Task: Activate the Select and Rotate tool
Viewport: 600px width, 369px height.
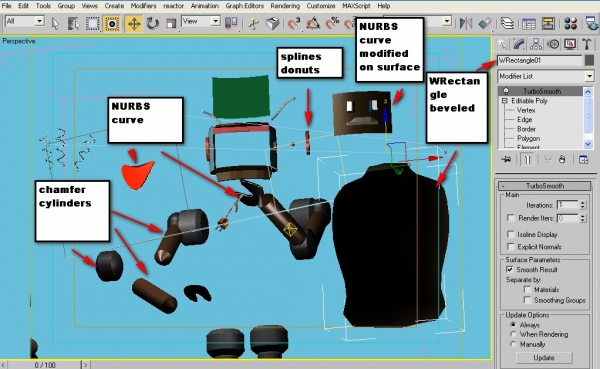Action: point(153,24)
